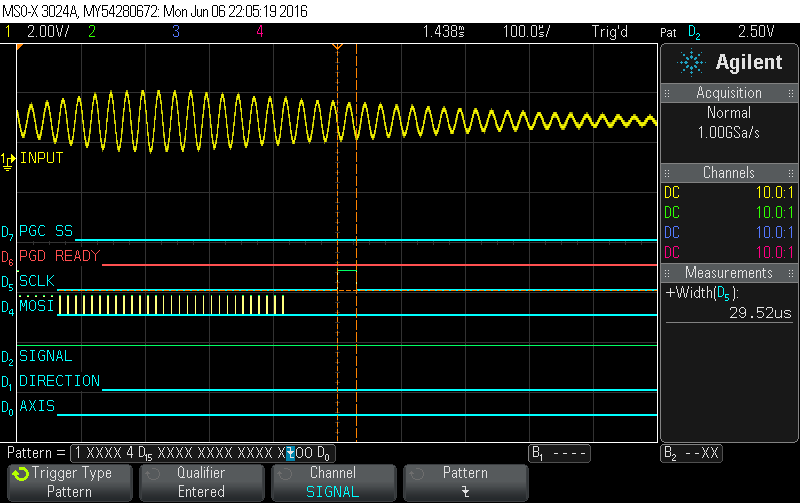Open the Channel SIGNAL softkey menu
This screenshot has width=800, height=503.
pos(332,482)
